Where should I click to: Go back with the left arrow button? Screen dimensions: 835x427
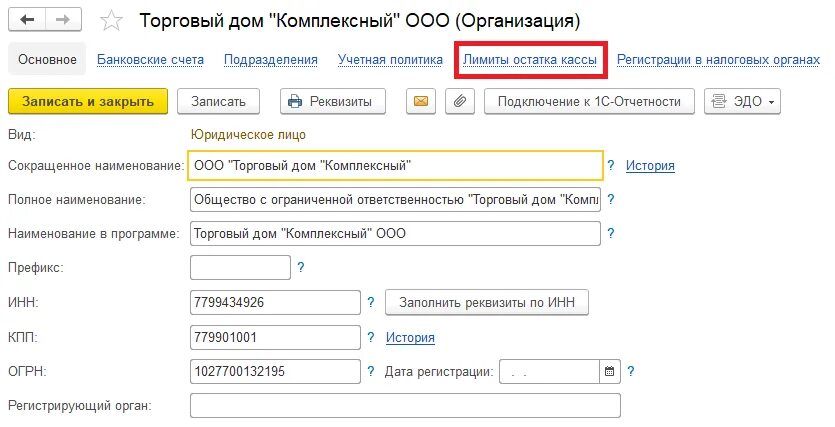coord(27,20)
